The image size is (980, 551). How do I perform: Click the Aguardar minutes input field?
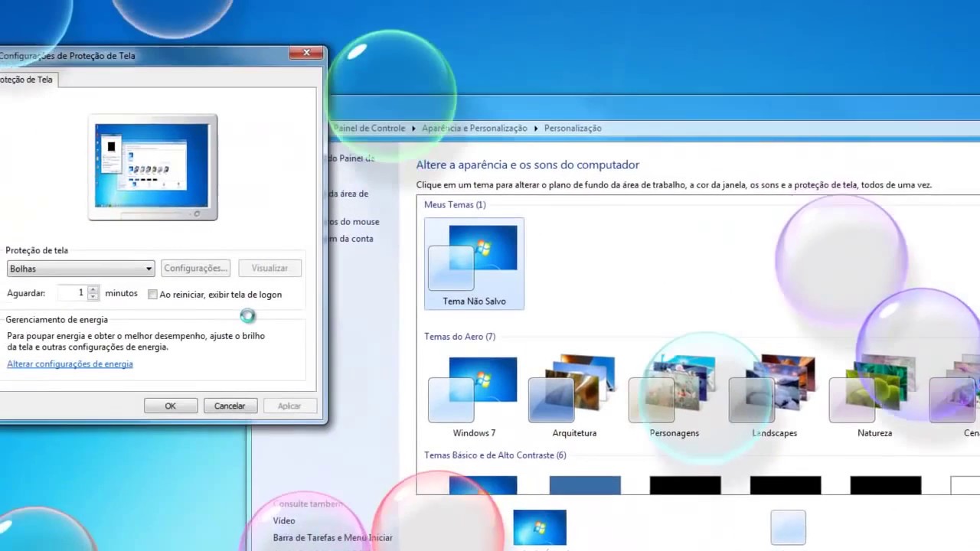click(71, 293)
